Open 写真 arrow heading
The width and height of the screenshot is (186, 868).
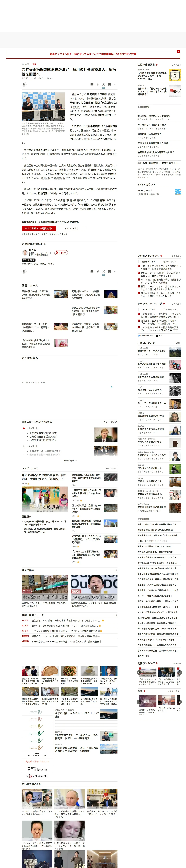click(x=141, y=691)
